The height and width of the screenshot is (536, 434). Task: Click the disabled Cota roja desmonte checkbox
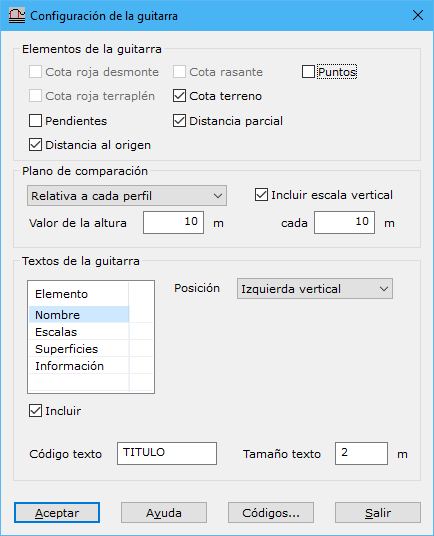click(x=35, y=72)
